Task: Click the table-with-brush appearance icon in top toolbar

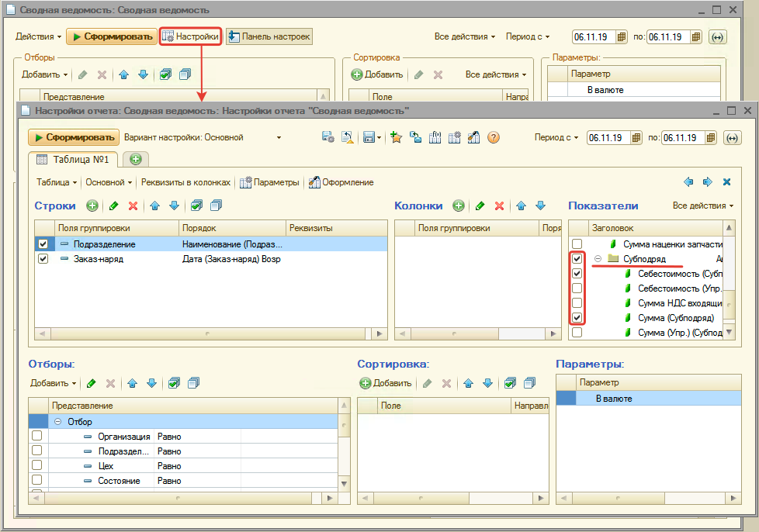Action: 473,137
